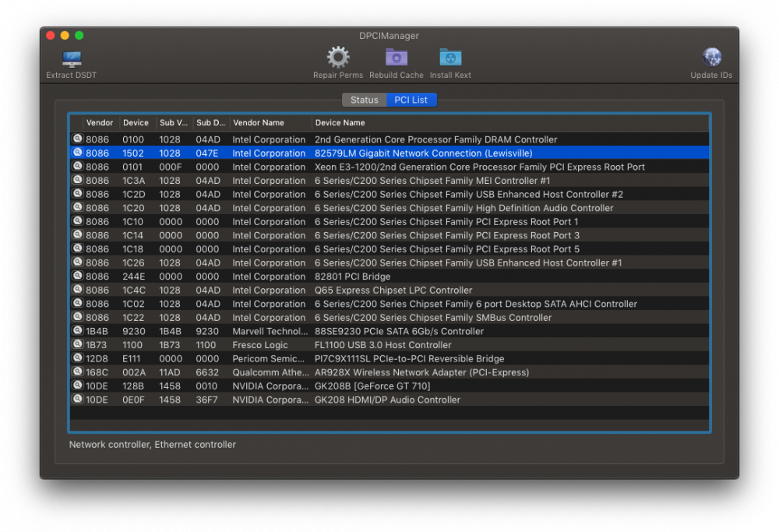Click vendor ID 12D8 cell
Image resolution: width=779 pixels, height=532 pixels.
point(97,358)
